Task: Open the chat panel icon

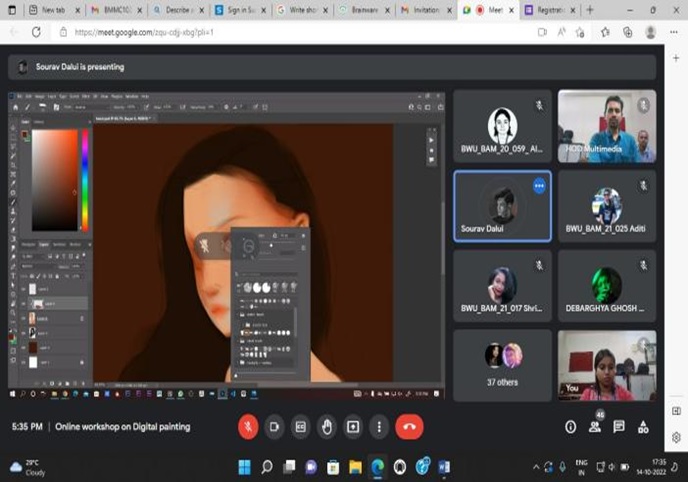Action: [619, 426]
